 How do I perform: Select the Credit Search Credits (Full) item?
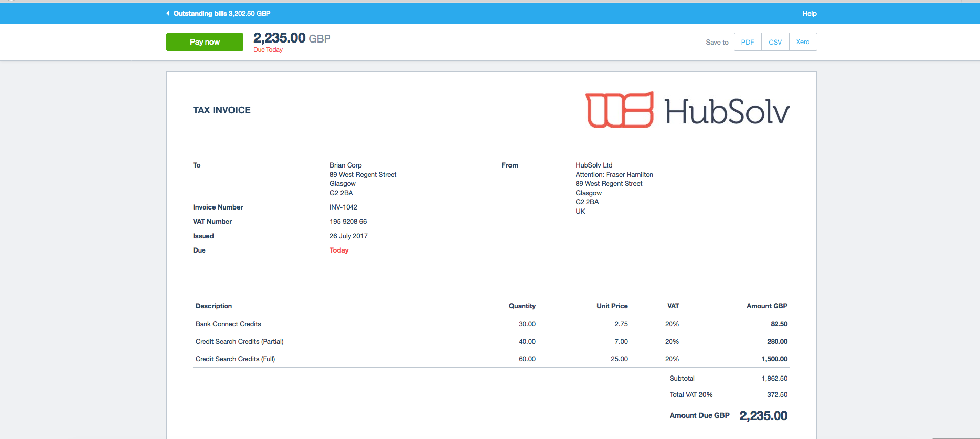tap(235, 359)
